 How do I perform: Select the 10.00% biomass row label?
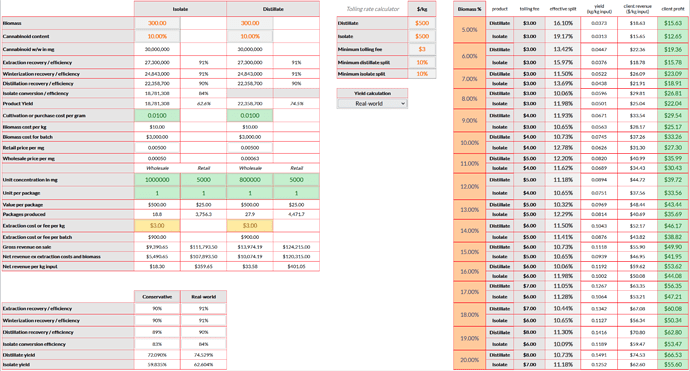tap(469, 143)
